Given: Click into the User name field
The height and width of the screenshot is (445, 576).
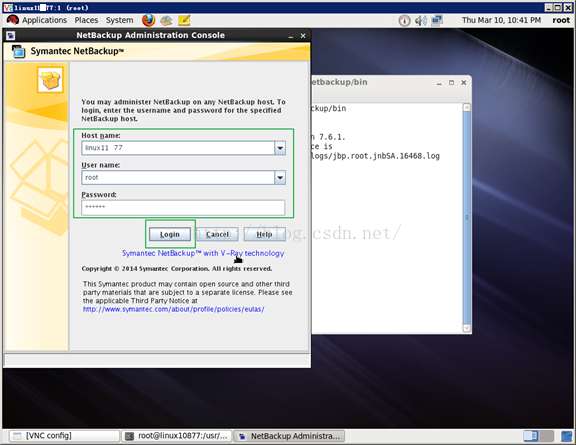Looking at the screenshot, I should 178,178.
